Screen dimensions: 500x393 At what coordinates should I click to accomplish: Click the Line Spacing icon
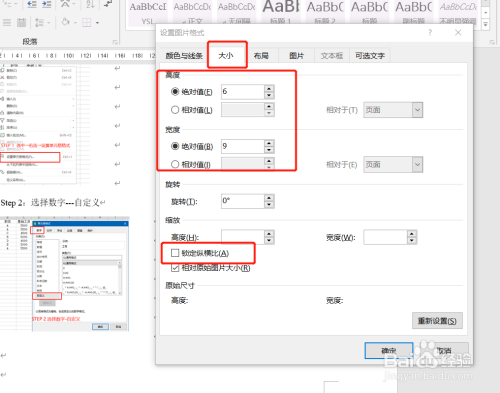(39, 23)
